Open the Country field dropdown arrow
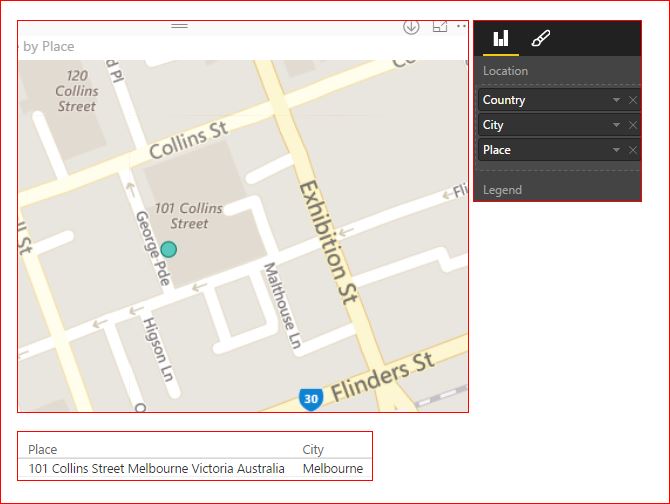 [x=616, y=100]
